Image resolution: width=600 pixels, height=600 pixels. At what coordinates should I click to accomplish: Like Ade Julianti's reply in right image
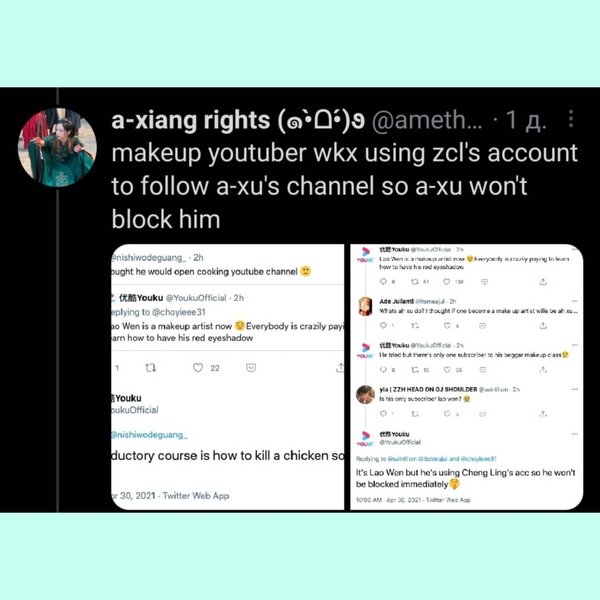coord(447,326)
